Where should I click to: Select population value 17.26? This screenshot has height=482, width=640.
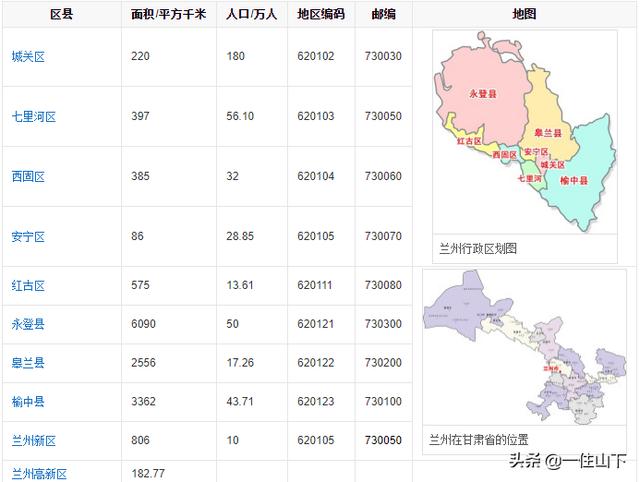tap(240, 362)
